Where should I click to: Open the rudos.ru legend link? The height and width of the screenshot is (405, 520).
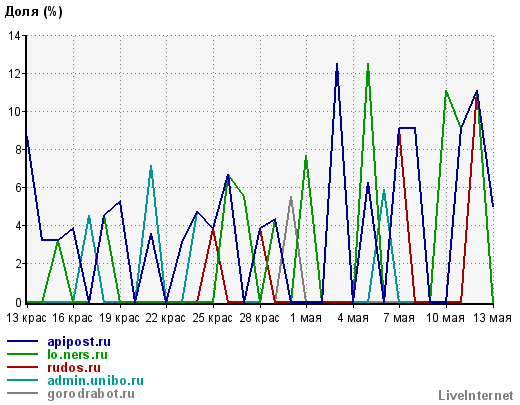(x=74, y=368)
